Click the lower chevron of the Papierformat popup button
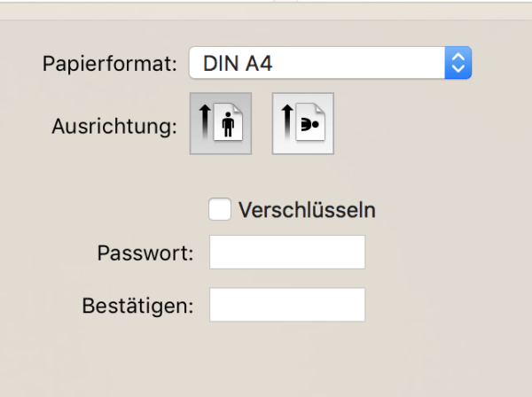The image size is (532, 397). point(458,69)
